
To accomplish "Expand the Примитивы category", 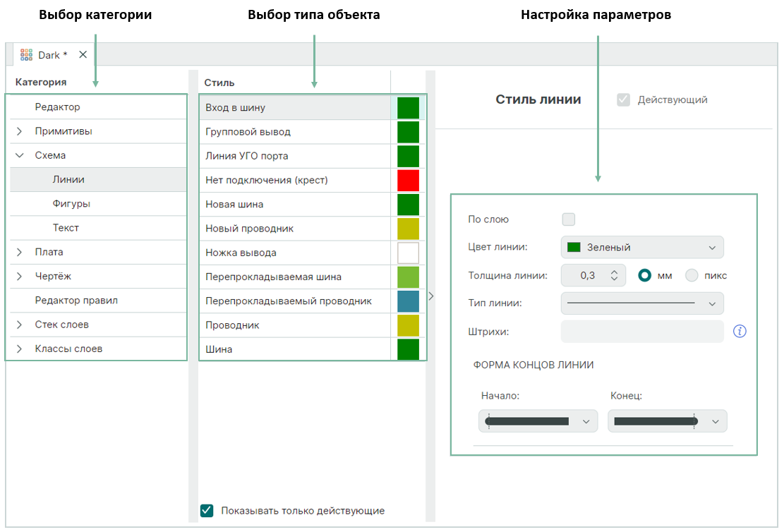I will coord(19,131).
